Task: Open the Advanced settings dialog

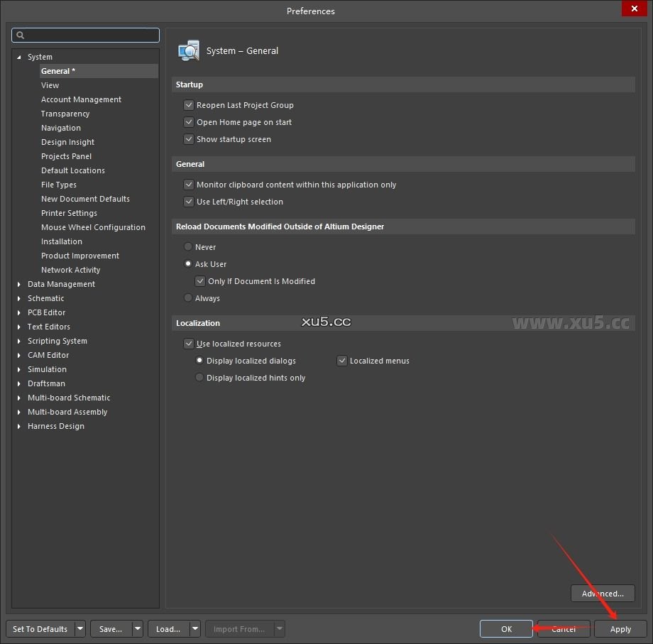Action: tap(603, 593)
